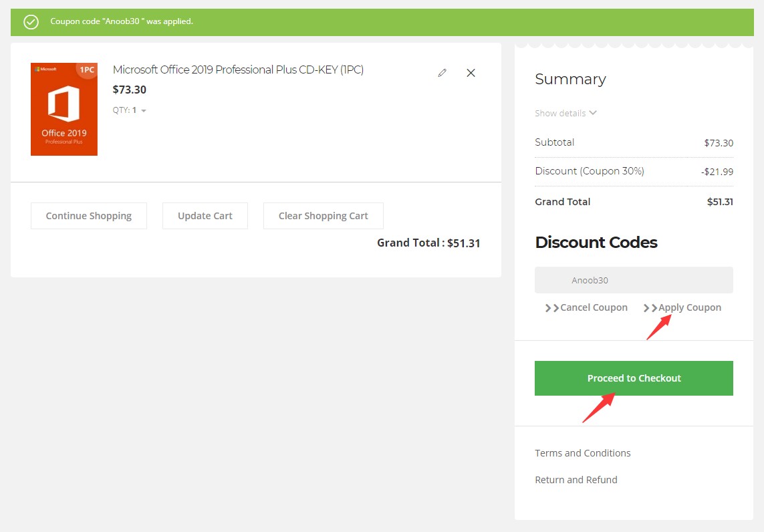Click the pencil edit icon for the cart item
Image resolution: width=764 pixels, height=532 pixels.
[441, 73]
